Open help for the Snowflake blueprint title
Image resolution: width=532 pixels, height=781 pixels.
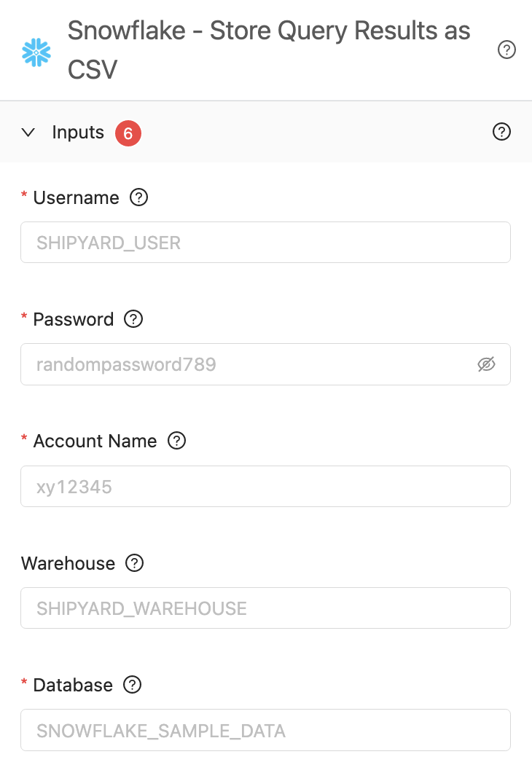click(x=506, y=50)
